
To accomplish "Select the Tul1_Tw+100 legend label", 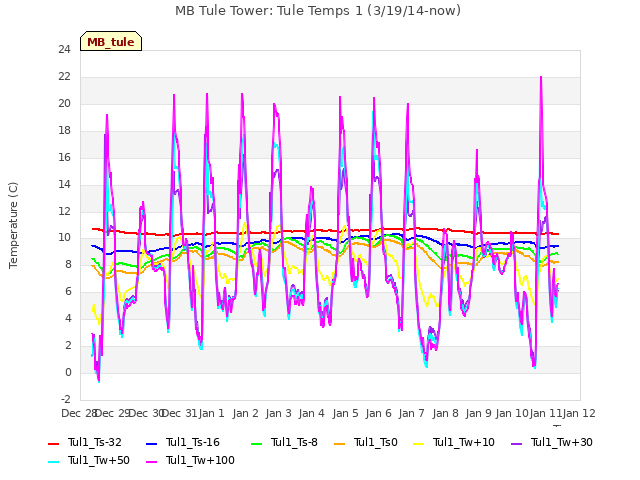I will (x=200, y=460).
